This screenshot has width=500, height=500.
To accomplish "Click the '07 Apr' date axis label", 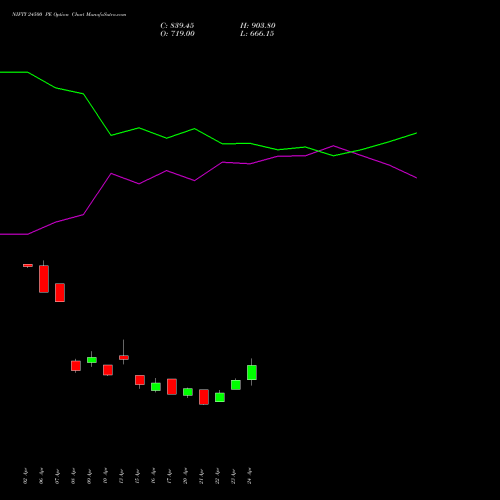I will coord(57,476).
